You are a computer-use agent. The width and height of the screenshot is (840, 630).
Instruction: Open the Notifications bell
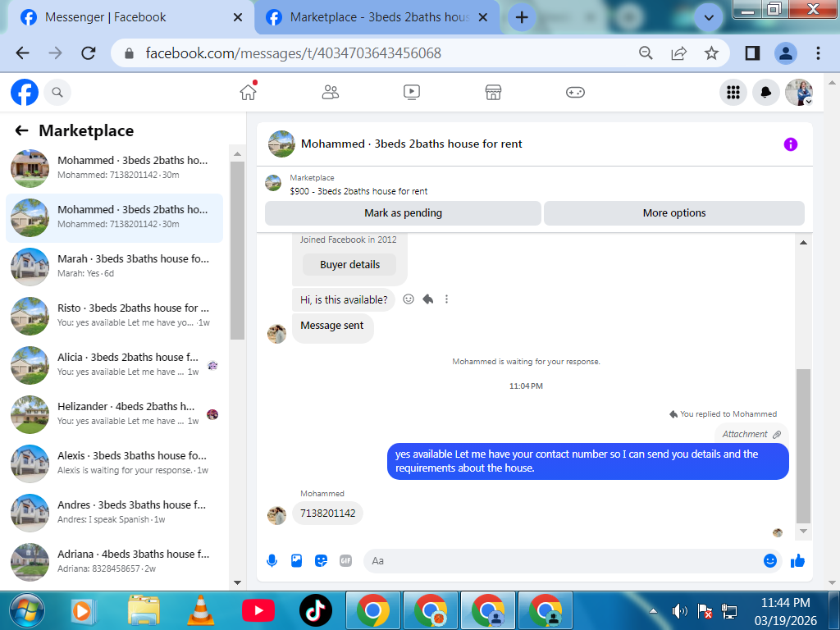point(765,92)
